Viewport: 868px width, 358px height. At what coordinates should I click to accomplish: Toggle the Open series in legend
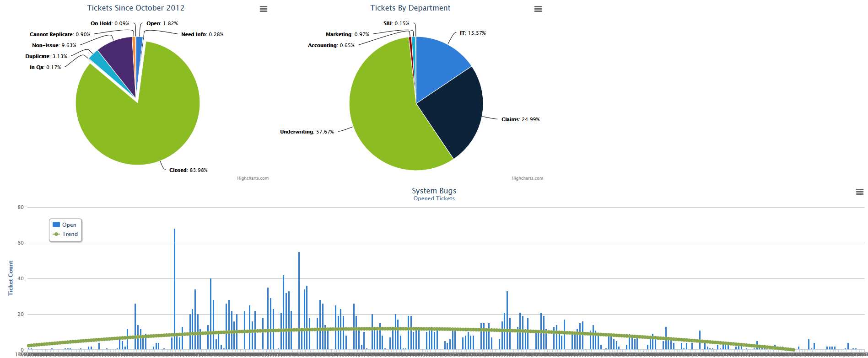coord(65,225)
